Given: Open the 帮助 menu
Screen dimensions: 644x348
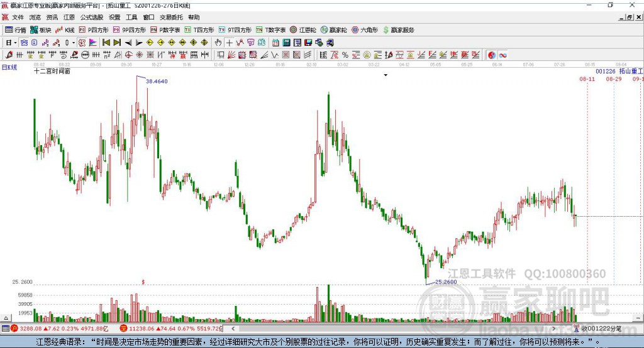Looking at the screenshot, I should pos(194,17).
